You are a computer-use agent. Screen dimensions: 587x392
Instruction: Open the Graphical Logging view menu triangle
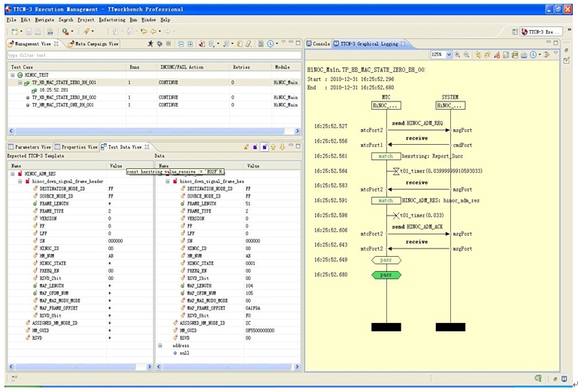(556, 53)
